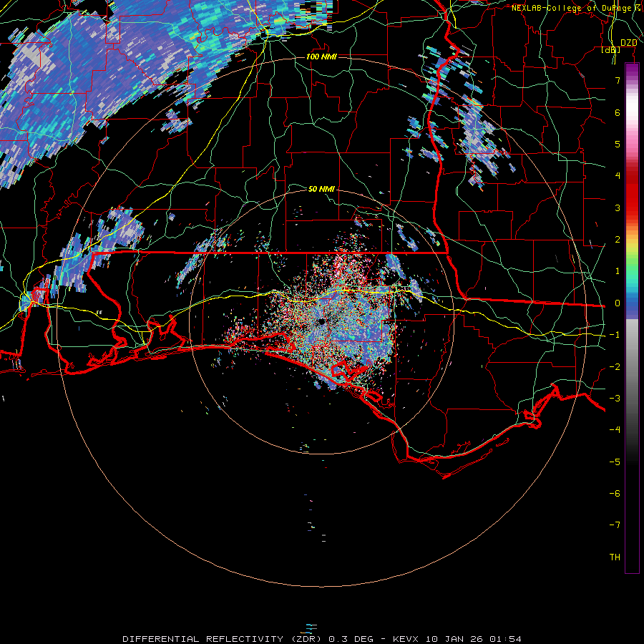Click scale value 4 on legend
The image size is (644, 644).
pos(618,176)
